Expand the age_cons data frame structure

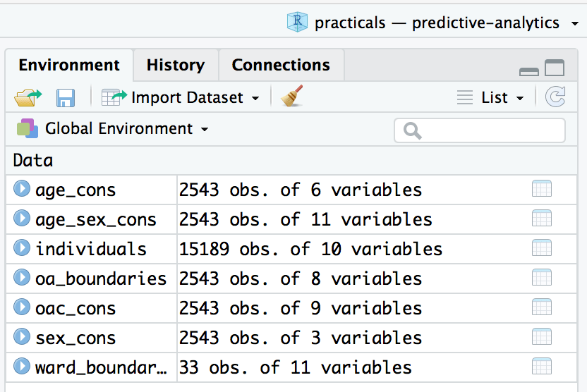coord(23,189)
